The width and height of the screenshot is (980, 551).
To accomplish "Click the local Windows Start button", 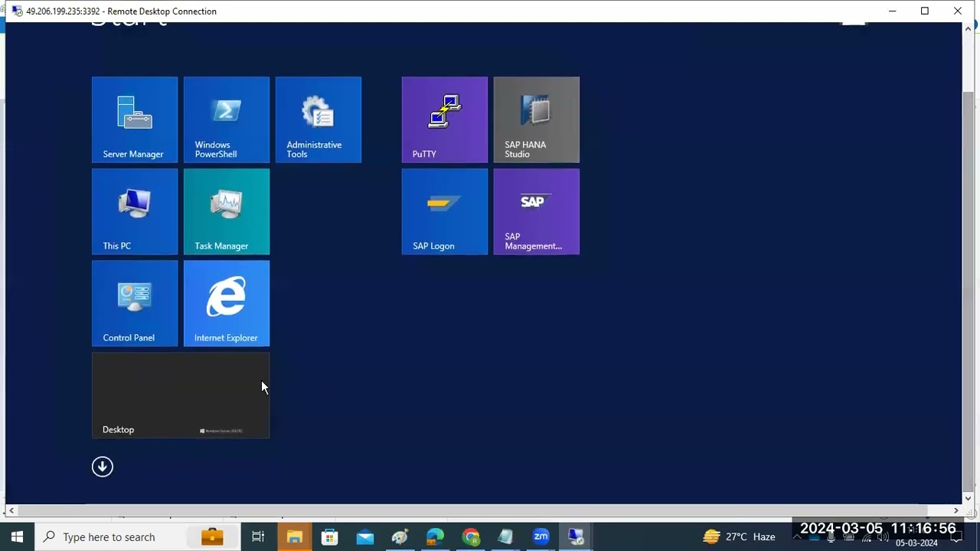I will point(17,536).
